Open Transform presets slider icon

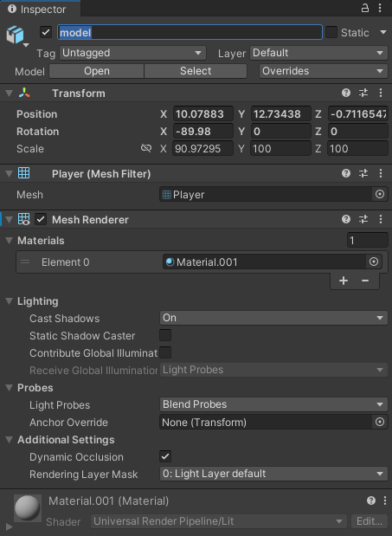click(363, 93)
